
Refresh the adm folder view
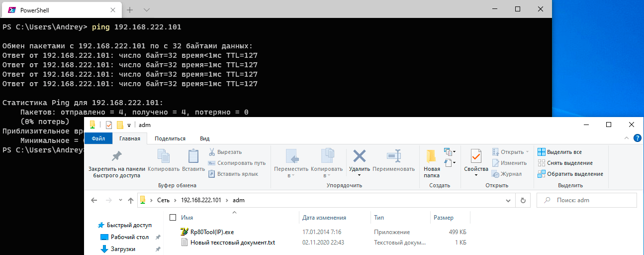(x=523, y=200)
